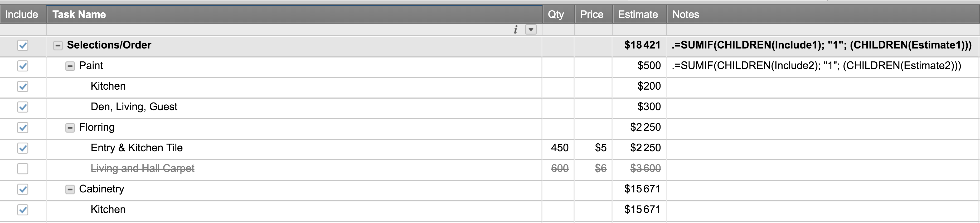Uncheck Include for Selections/Order row
Viewport: 980px width, 223px height.
[x=23, y=46]
